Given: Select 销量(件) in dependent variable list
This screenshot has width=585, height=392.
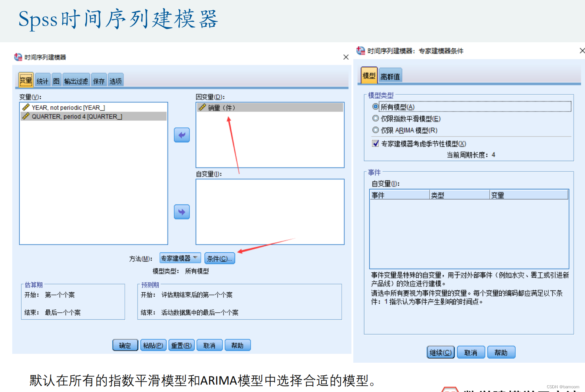Looking at the screenshot, I should pyautogui.click(x=270, y=107).
